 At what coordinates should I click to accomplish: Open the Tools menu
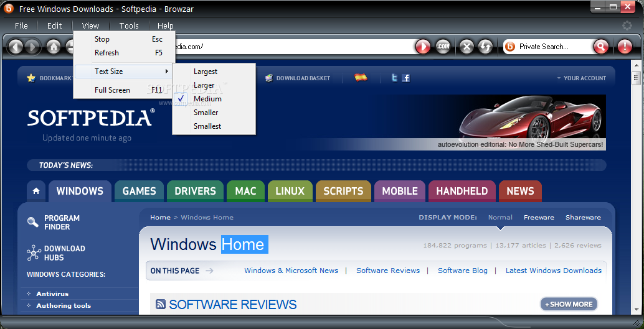click(129, 26)
